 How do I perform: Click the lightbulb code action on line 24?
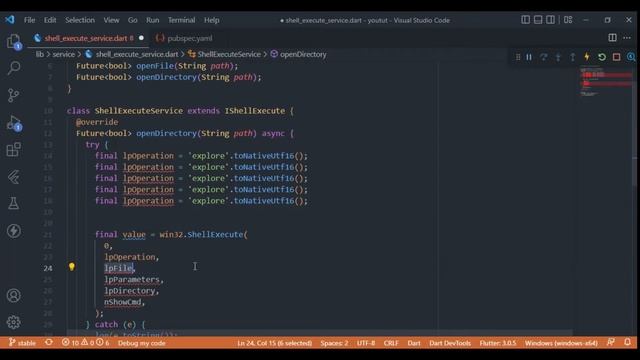pos(72,267)
